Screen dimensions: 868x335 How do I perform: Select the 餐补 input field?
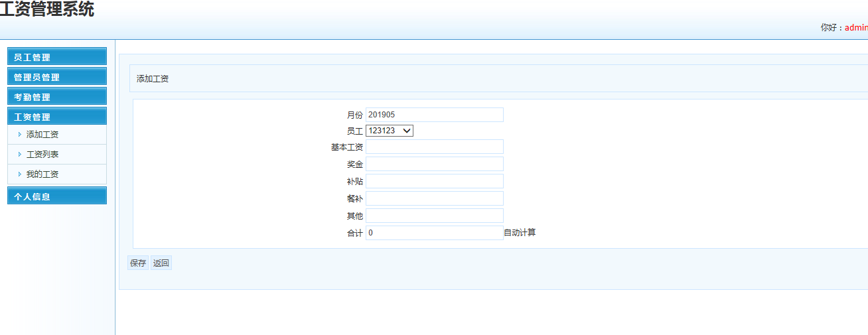[x=435, y=198]
